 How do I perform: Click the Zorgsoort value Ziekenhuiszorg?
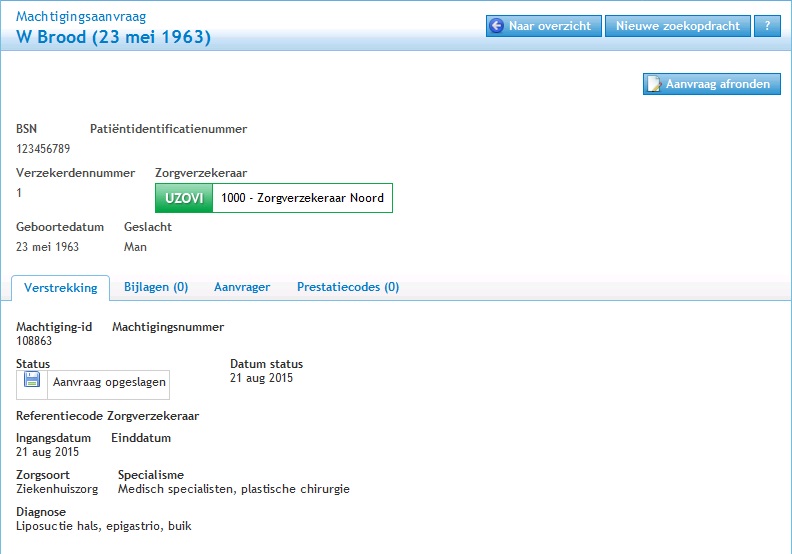click(x=57, y=489)
